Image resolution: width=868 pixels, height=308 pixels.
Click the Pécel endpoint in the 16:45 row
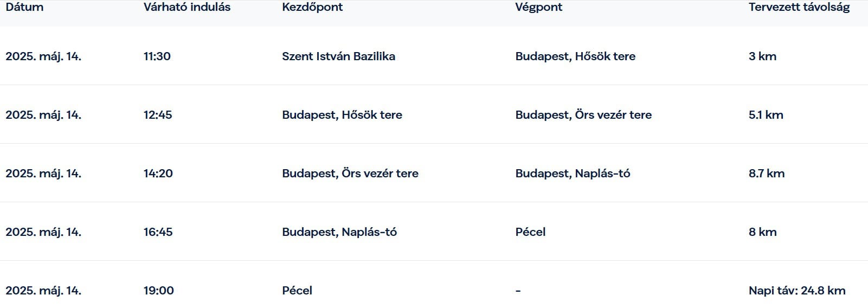coord(530,232)
